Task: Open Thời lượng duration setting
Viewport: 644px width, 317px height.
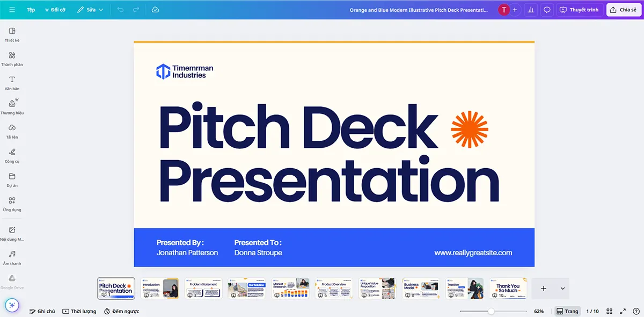Action: coord(79,311)
